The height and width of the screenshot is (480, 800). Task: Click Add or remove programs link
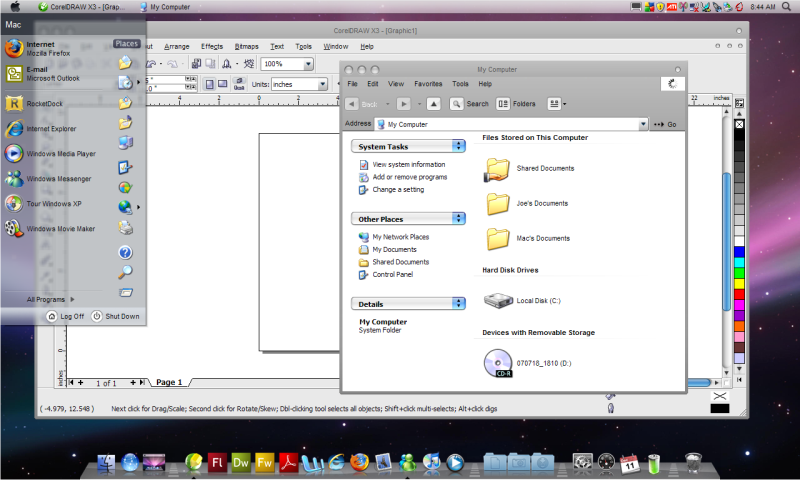410,177
